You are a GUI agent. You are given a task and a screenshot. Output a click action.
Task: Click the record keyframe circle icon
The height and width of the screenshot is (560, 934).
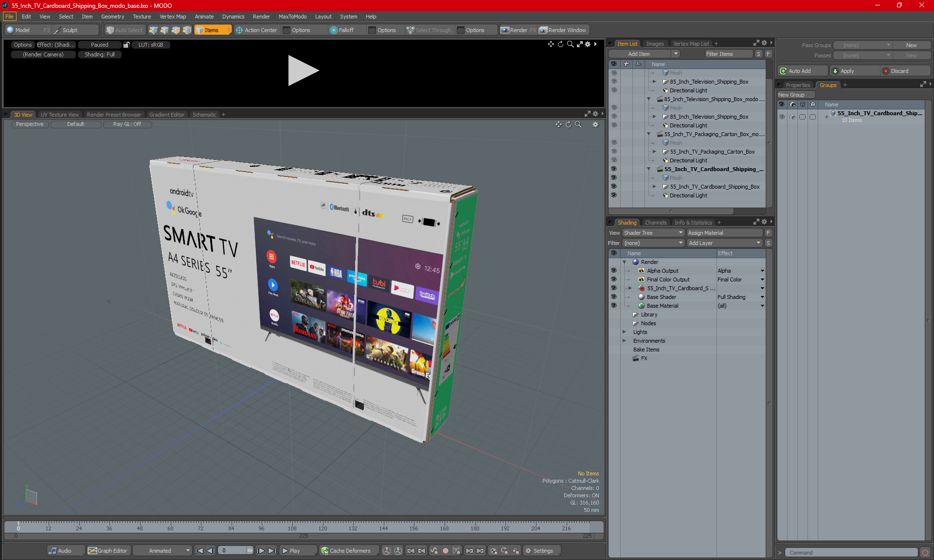point(445,551)
